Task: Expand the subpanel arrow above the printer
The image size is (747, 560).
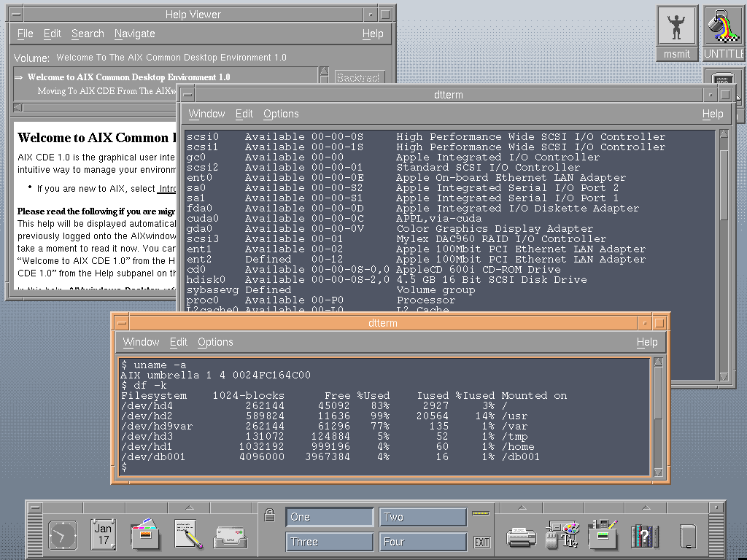Action: 521,507
